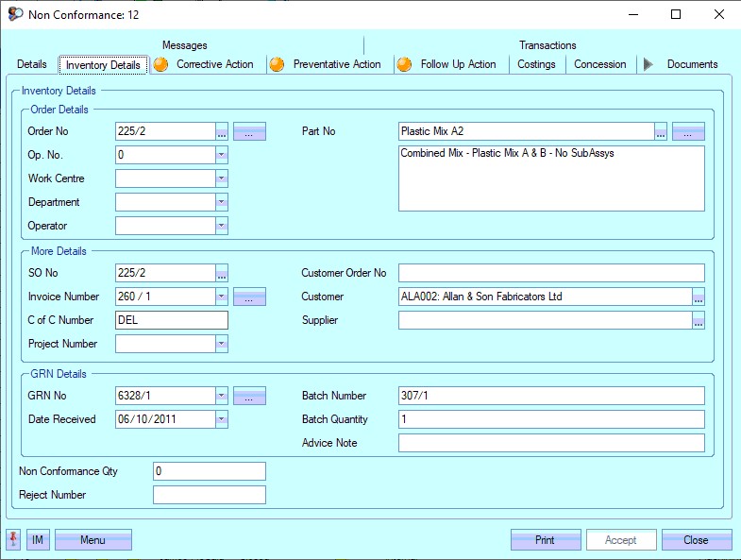741x560 pixels.
Task: Expand the Date Received date picker
Action: pos(221,419)
